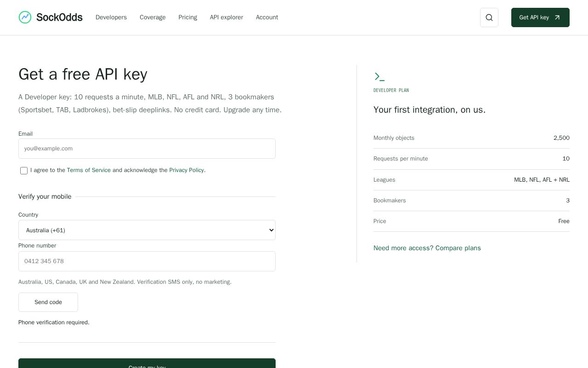588x368 pixels.
Task: Open the Terms of Service link
Action: click(89, 170)
